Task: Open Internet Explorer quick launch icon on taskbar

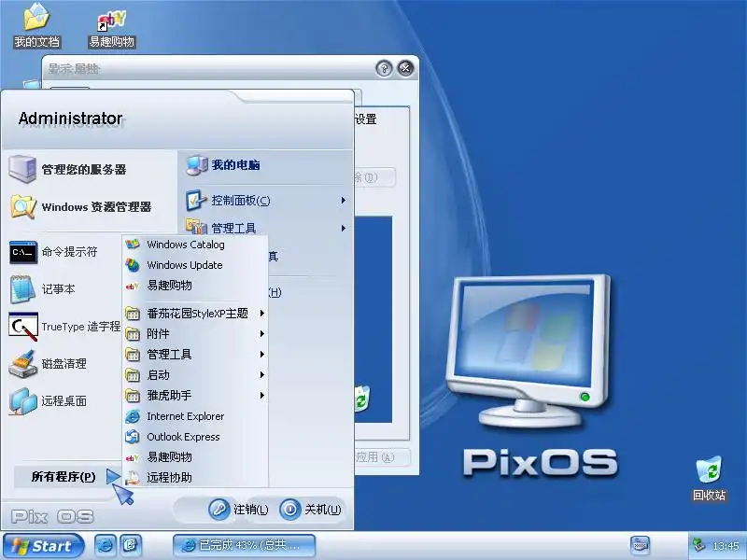Action: 105,545
